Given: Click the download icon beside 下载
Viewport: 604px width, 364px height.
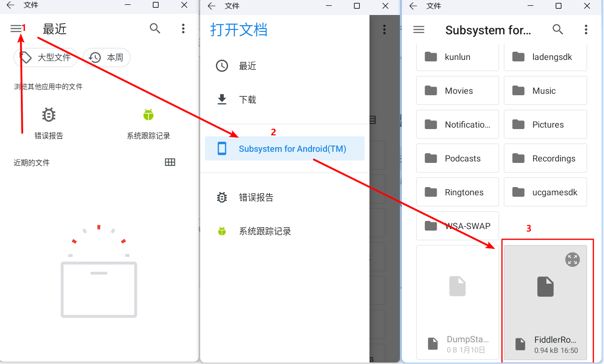Looking at the screenshot, I should (222, 100).
